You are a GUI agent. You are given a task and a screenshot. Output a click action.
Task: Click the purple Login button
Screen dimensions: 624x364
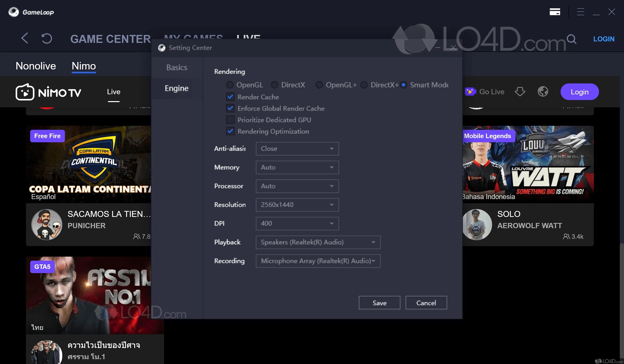(x=579, y=92)
